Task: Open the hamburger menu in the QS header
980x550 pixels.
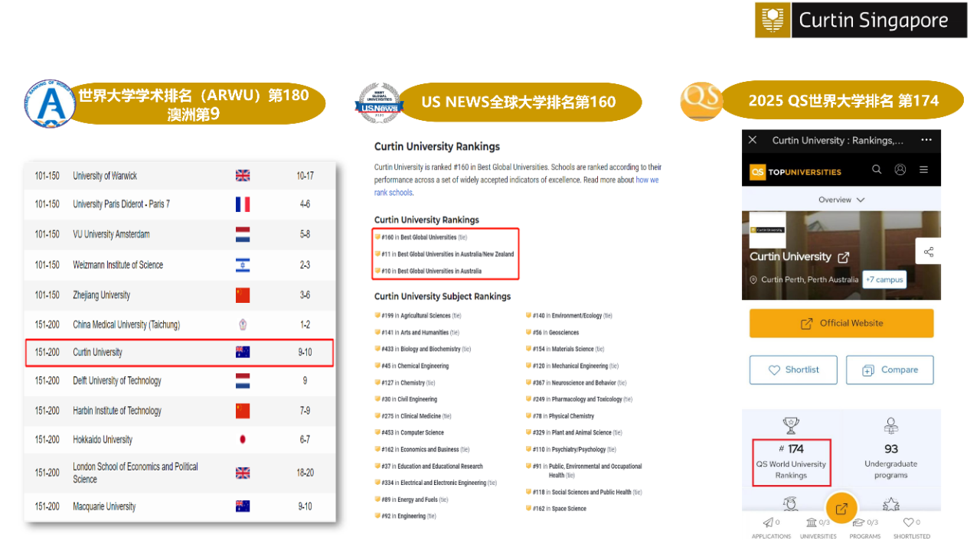Action: pos(924,170)
